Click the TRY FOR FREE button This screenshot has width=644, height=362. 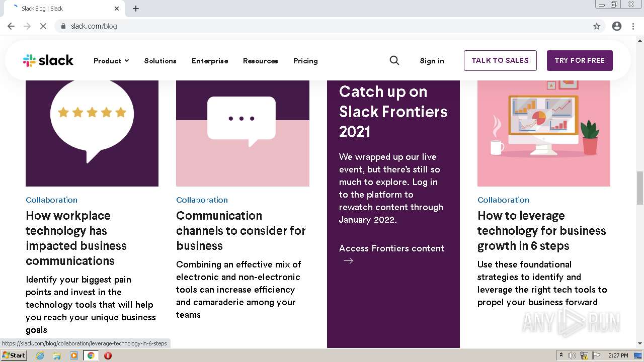(580, 60)
